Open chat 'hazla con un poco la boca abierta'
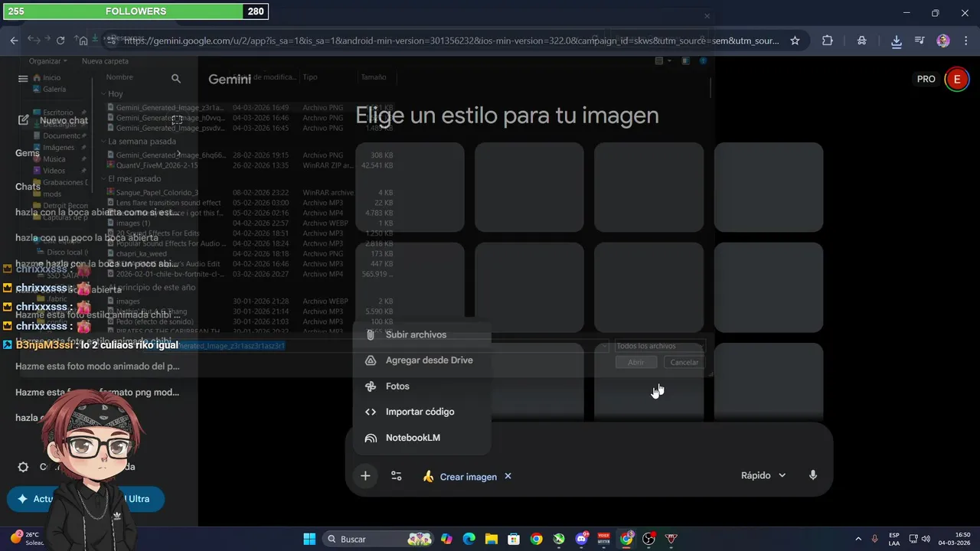The width and height of the screenshot is (980, 551). click(x=87, y=238)
